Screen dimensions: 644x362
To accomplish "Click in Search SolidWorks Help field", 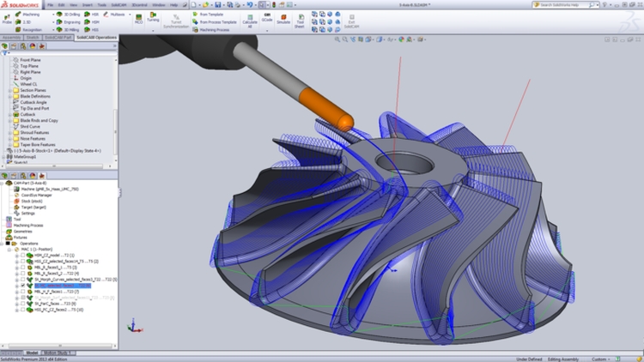I will pyautogui.click(x=565, y=5).
